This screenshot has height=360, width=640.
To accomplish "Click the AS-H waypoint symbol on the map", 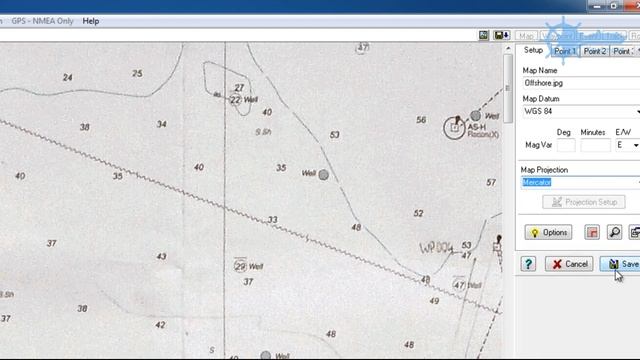I will [x=454, y=127].
